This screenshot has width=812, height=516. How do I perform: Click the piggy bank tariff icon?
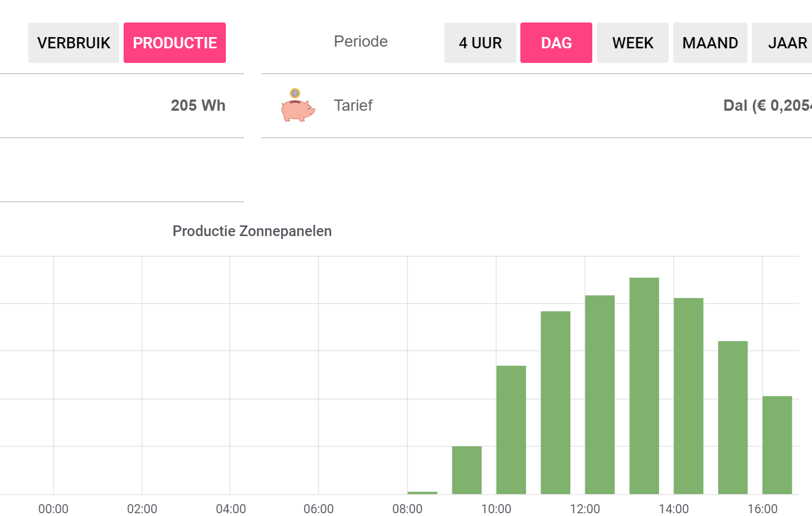pos(297,106)
